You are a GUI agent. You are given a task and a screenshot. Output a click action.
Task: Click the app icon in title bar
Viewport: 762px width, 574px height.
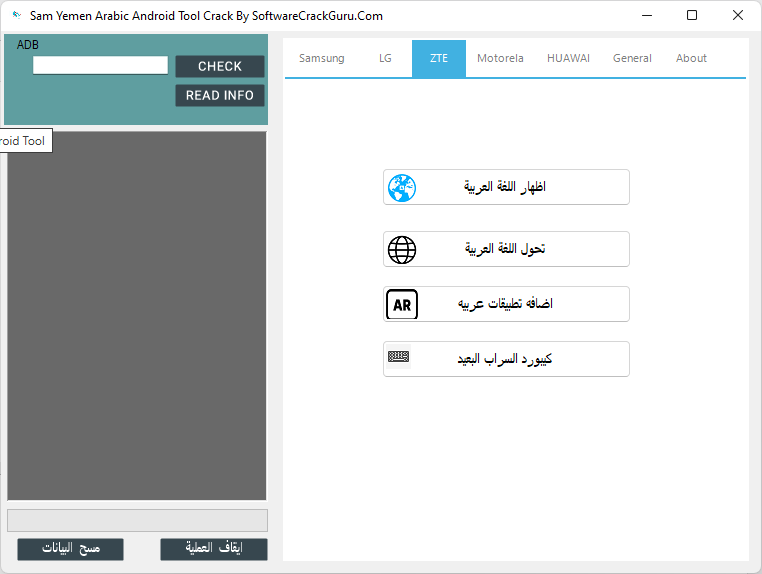click(17, 15)
